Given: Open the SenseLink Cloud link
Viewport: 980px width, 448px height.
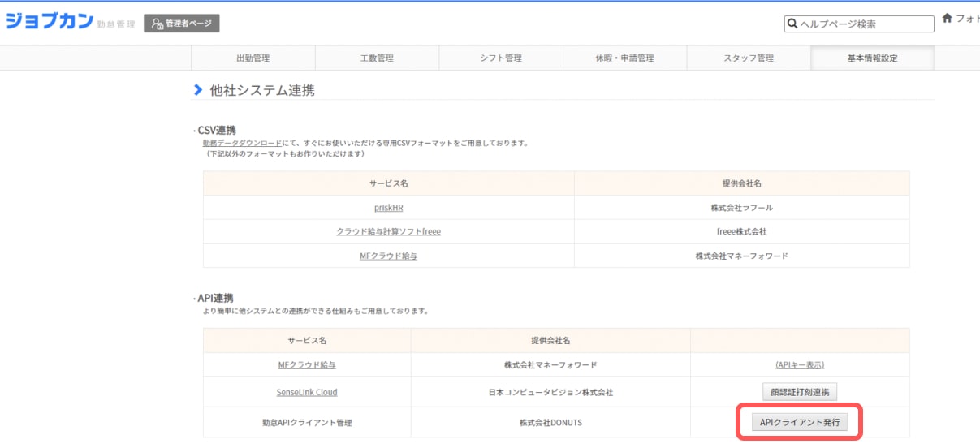Looking at the screenshot, I should click(x=307, y=392).
